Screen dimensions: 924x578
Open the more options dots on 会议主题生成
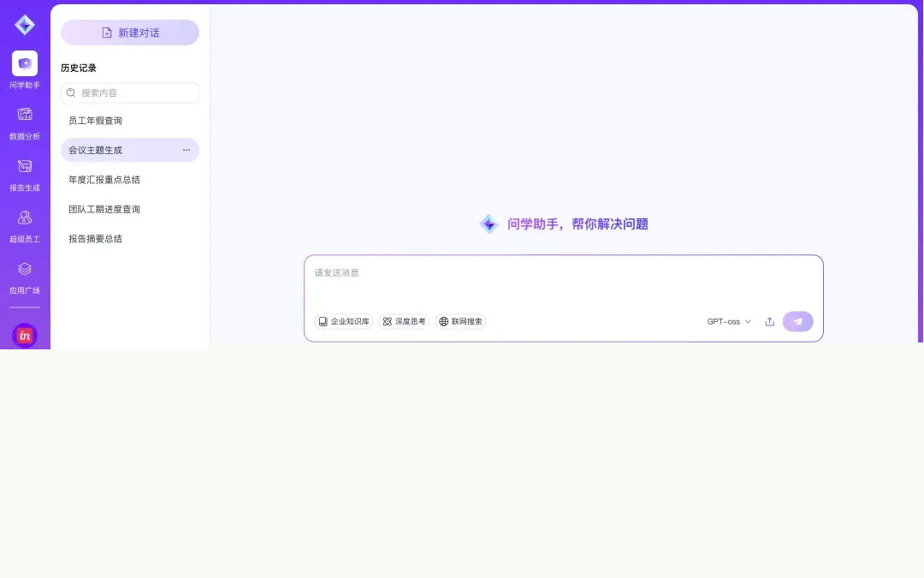click(187, 151)
